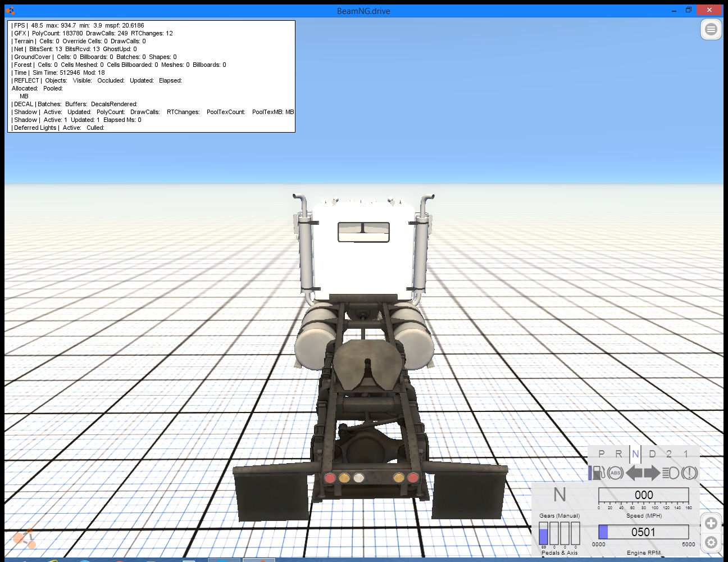The height and width of the screenshot is (562, 728).
Task: Minimize the BeamNG.drive window
Action: click(674, 10)
